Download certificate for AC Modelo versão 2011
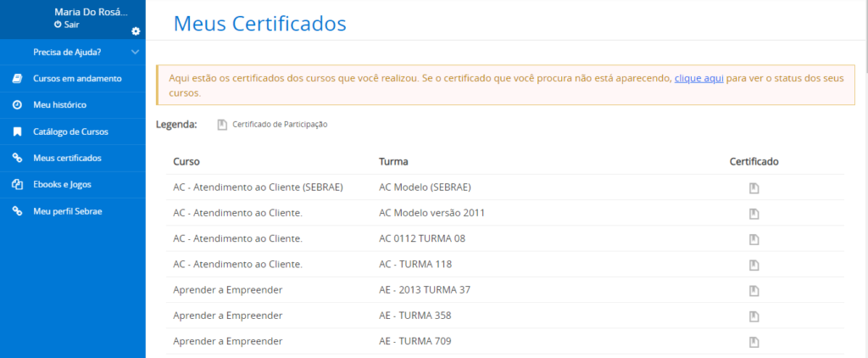Image resolution: width=868 pixels, height=358 pixels. click(754, 214)
